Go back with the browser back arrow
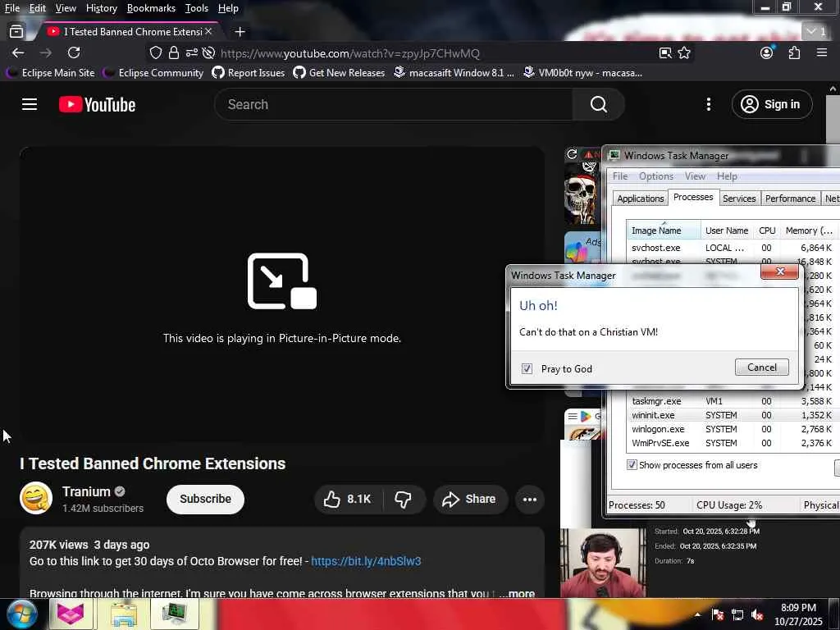The width and height of the screenshot is (840, 630). [x=18, y=52]
